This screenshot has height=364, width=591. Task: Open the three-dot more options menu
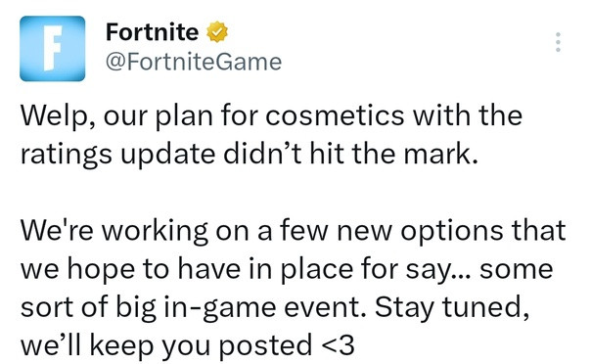(x=558, y=42)
